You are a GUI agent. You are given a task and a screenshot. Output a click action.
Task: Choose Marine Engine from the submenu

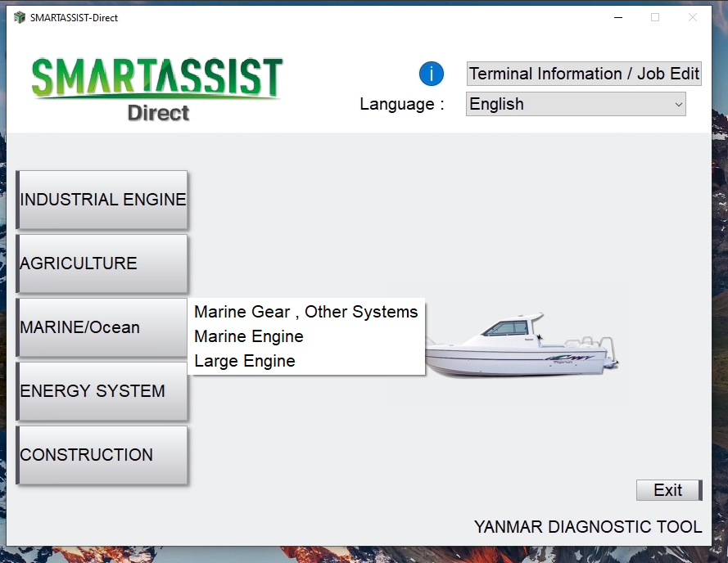click(248, 336)
